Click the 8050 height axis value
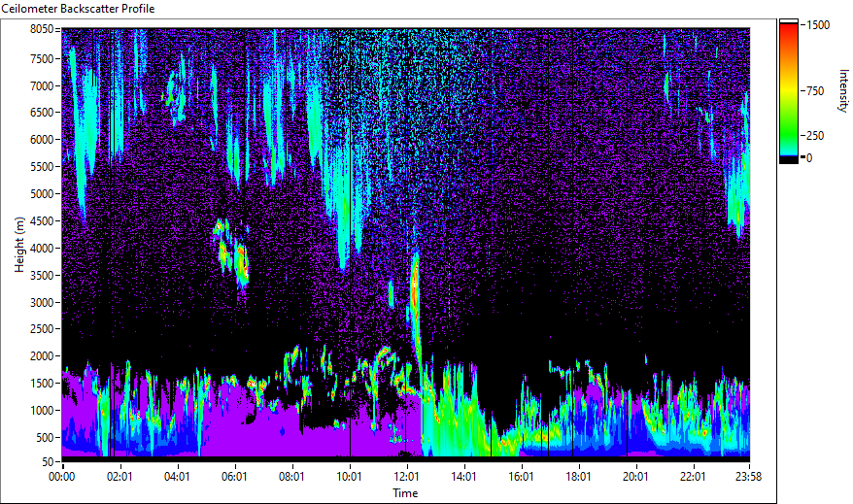 [x=42, y=29]
